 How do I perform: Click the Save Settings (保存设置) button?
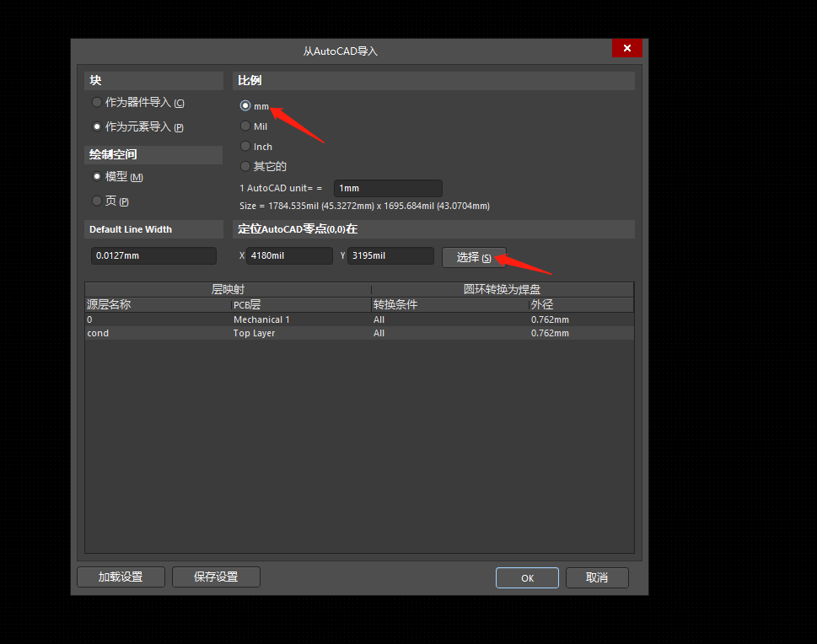[216, 577]
